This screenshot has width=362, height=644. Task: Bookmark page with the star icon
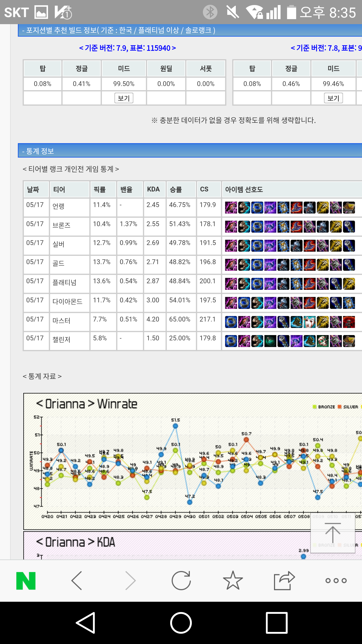[x=233, y=581]
